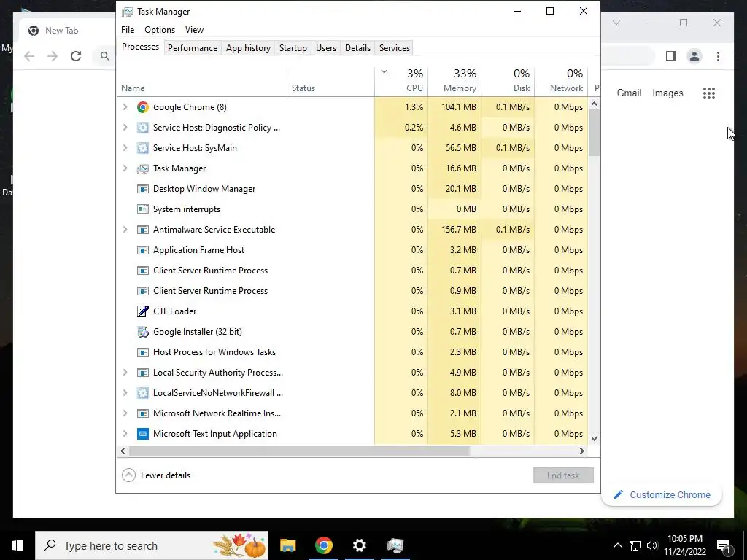The image size is (747, 560).
Task: Open Settings from the taskbar gear icon
Action: point(359,545)
